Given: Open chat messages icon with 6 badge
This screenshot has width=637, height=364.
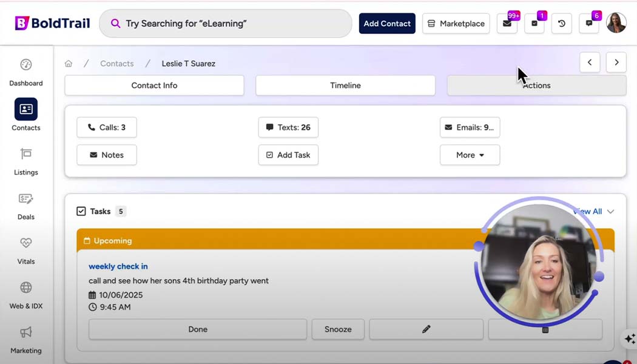Looking at the screenshot, I should pyautogui.click(x=588, y=24).
